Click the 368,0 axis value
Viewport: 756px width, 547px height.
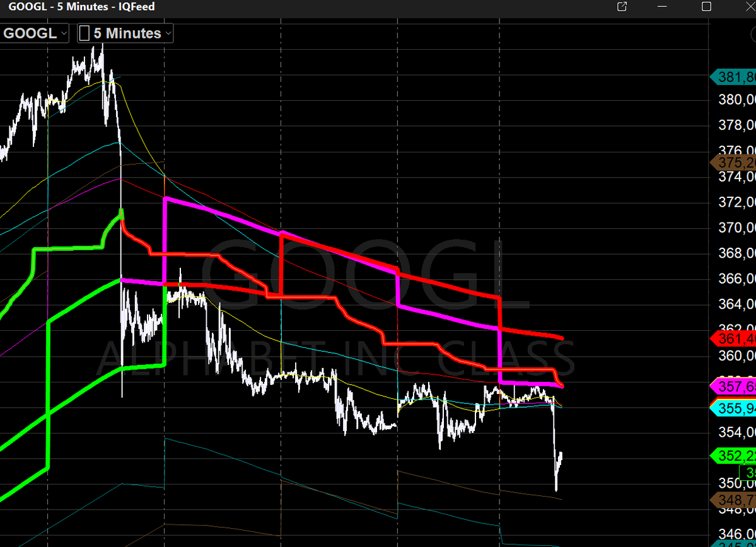[736, 253]
